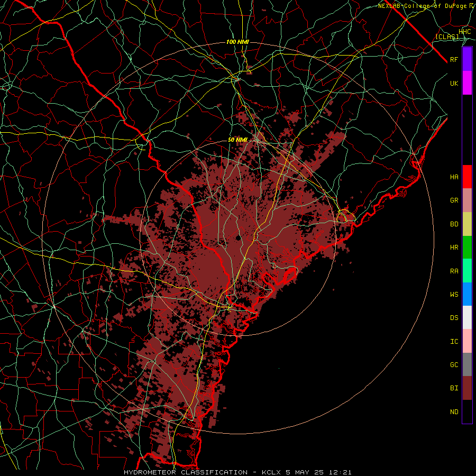
Task: Click the 12:21 timestamp
Action: click(x=341, y=472)
